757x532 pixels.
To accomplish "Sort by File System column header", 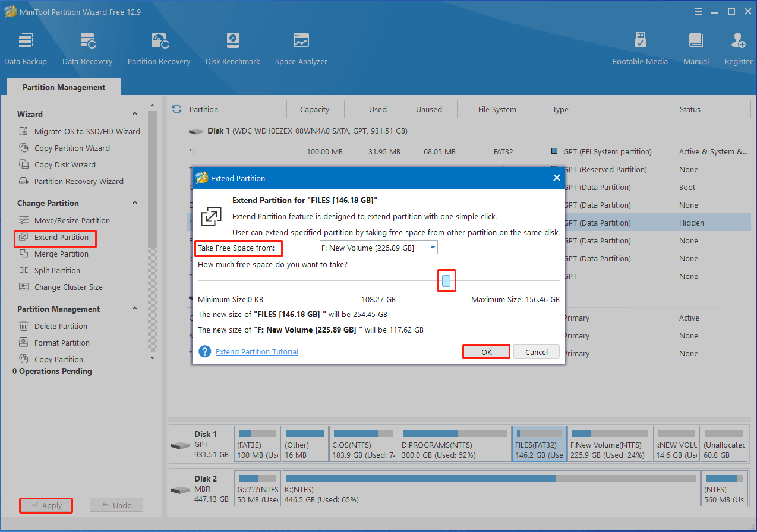I will (497, 109).
